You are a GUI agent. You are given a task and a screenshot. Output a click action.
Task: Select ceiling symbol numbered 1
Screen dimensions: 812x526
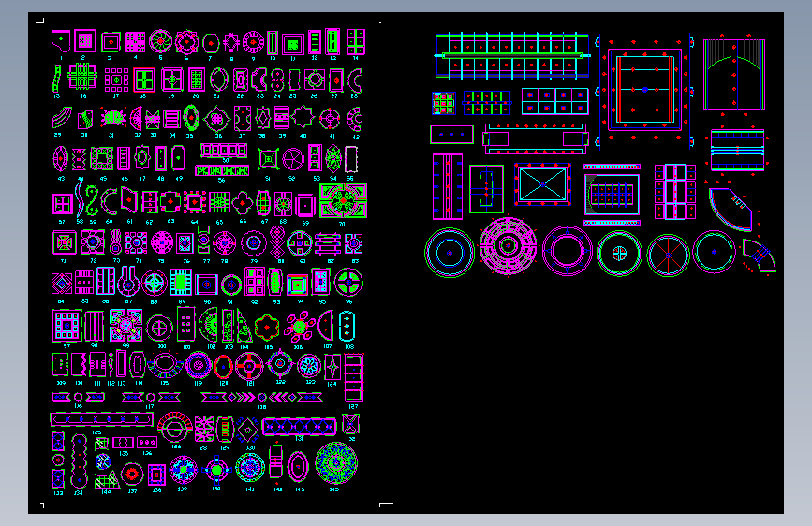click(61, 41)
